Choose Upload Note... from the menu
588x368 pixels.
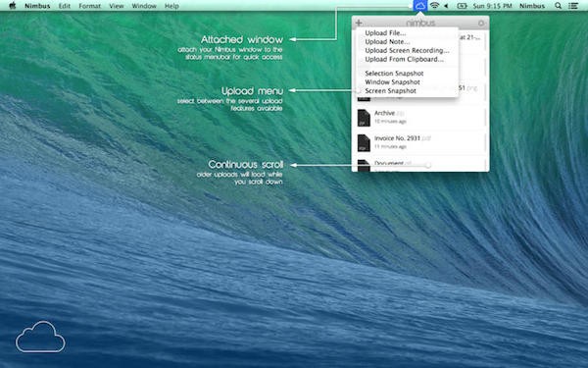coord(387,41)
